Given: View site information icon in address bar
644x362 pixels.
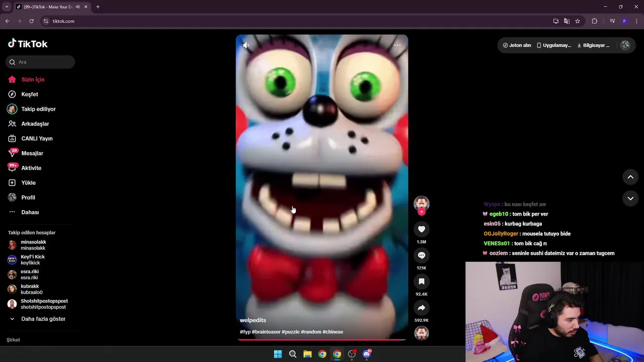Looking at the screenshot, I should click(x=46, y=21).
